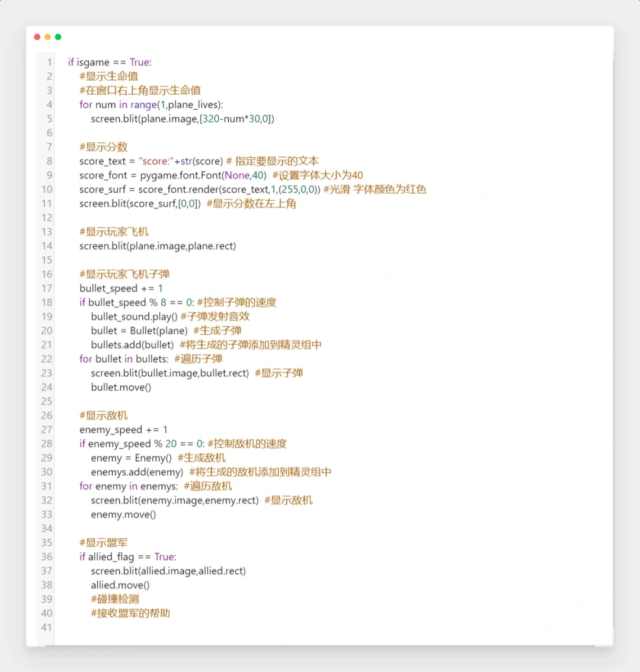Click line number 1 in the gutter
The image size is (640, 672).
[x=49, y=62]
